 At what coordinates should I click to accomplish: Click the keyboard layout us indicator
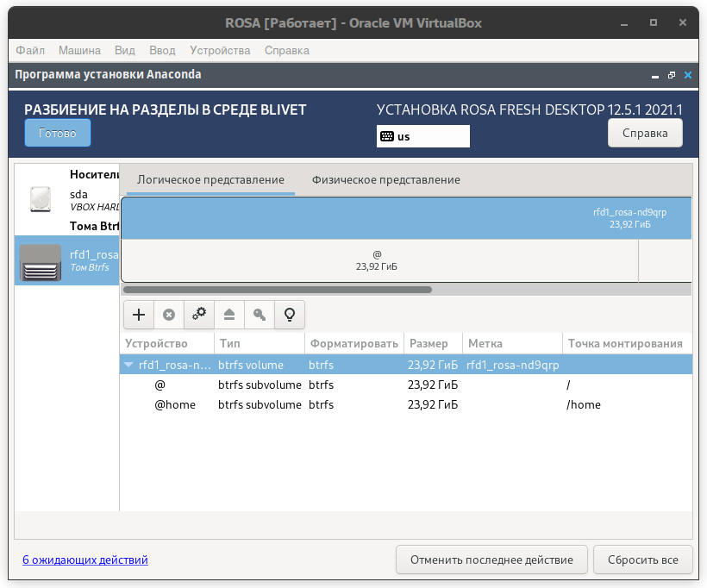422,136
